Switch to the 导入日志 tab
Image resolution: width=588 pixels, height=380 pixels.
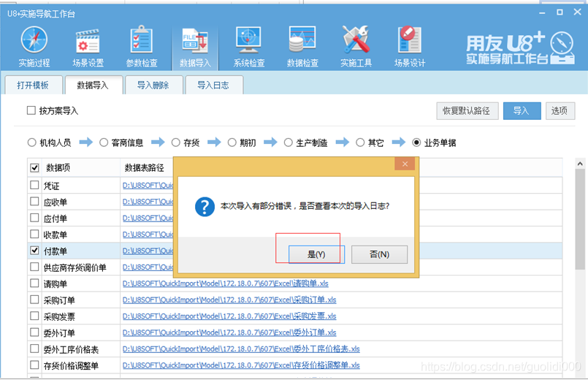(213, 85)
